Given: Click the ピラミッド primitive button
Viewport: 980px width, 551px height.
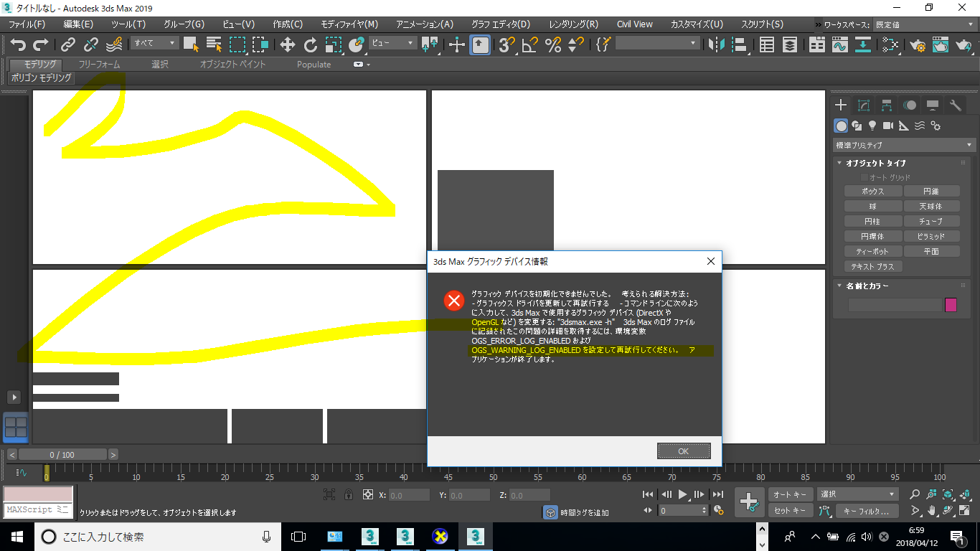Looking at the screenshot, I should [932, 237].
